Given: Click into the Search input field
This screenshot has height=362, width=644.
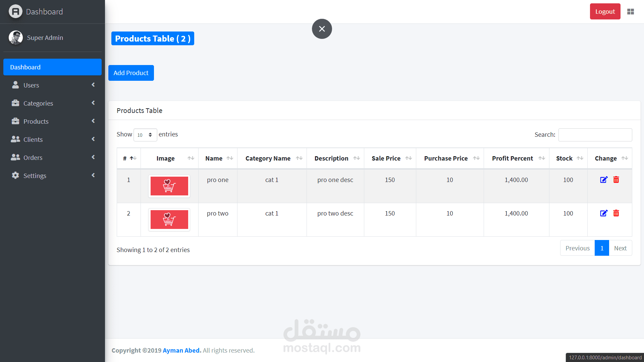Looking at the screenshot, I should coord(595,135).
